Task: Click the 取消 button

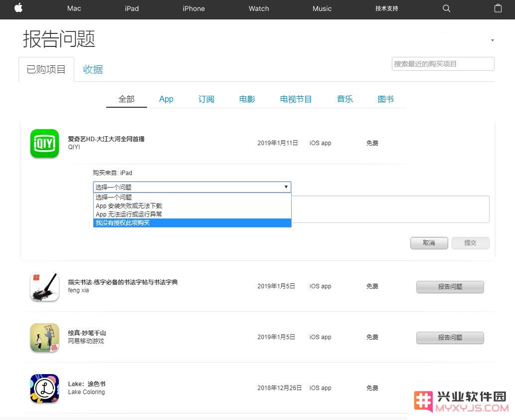Action: coord(429,243)
